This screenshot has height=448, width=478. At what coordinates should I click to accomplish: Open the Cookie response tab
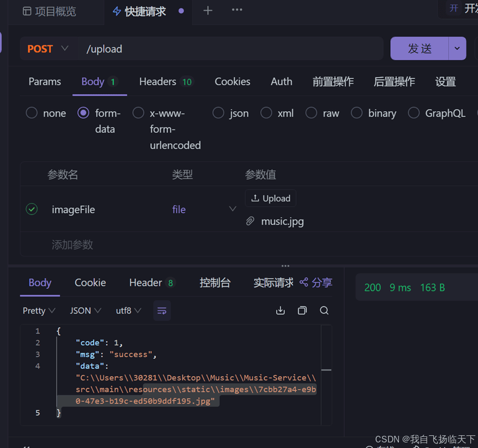tap(90, 283)
